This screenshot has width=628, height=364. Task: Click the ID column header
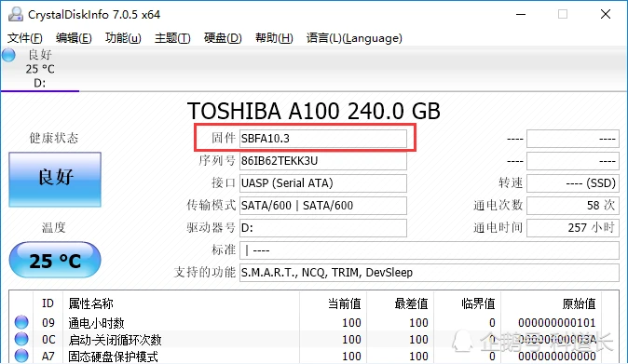[48, 303]
